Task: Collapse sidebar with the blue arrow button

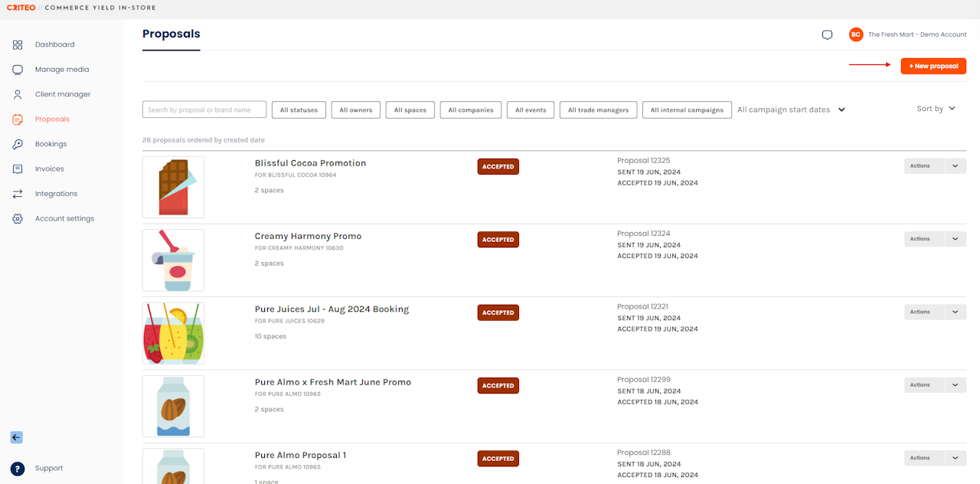Action: (17, 437)
